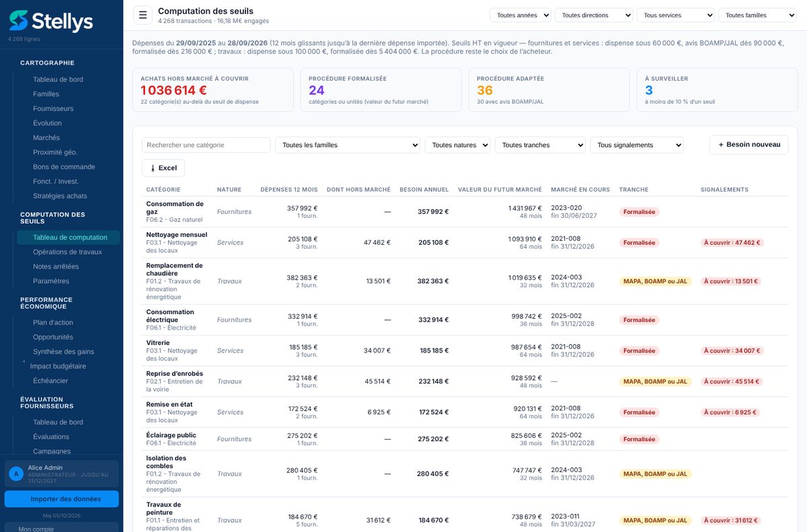Click the Besoin nouveau button
The height and width of the screenshot is (532, 807).
749,145
